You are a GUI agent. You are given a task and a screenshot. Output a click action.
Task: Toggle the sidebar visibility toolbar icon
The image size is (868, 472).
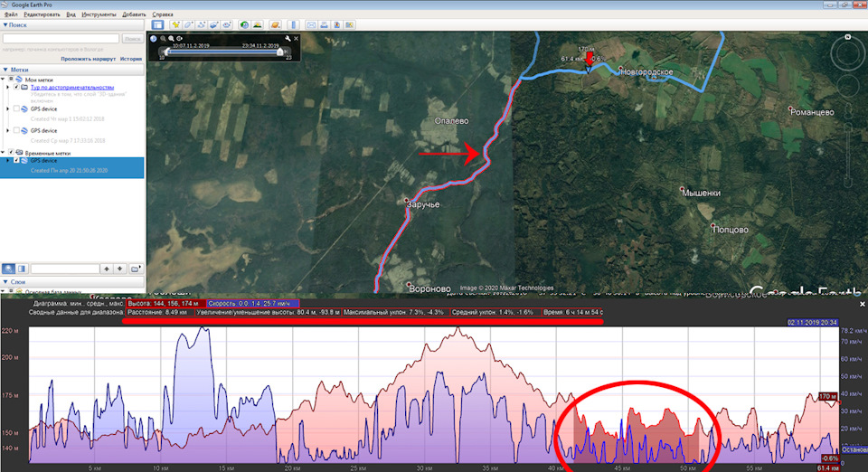pyautogui.click(x=157, y=25)
